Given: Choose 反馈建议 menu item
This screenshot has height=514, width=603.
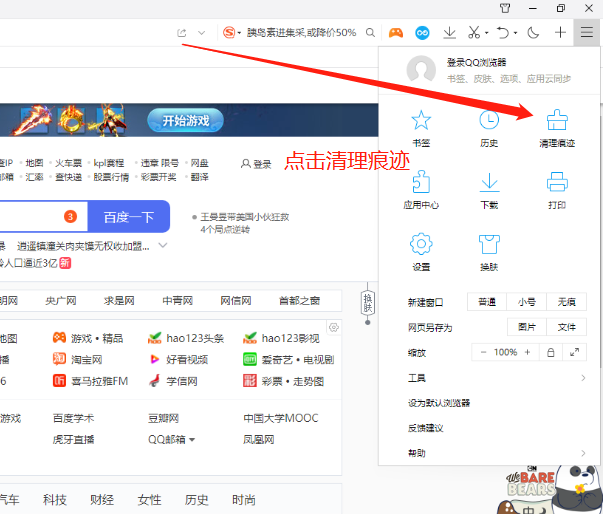Looking at the screenshot, I should point(425,428).
